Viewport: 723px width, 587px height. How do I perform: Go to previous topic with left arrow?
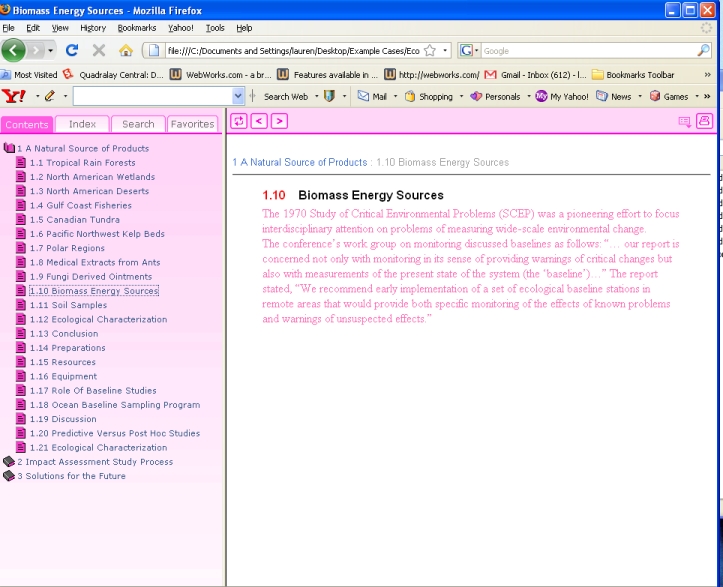tap(259, 121)
